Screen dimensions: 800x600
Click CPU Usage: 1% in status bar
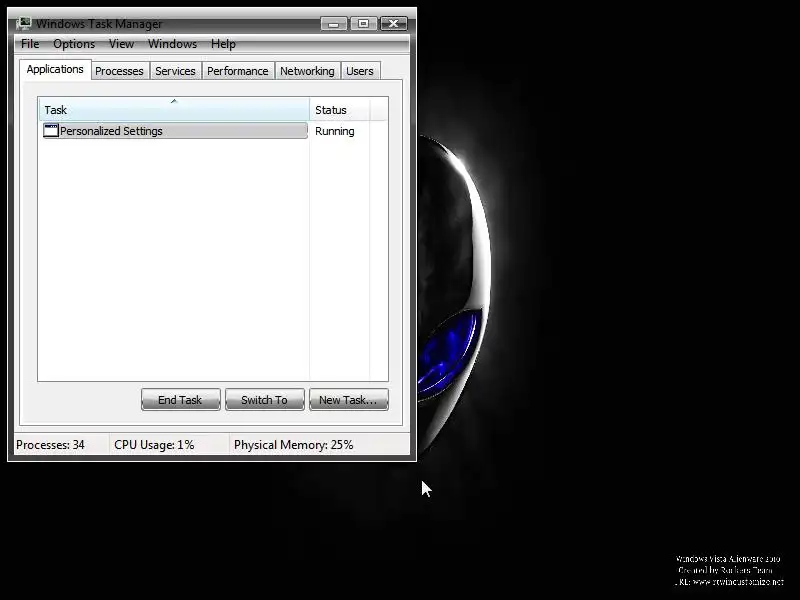(154, 444)
